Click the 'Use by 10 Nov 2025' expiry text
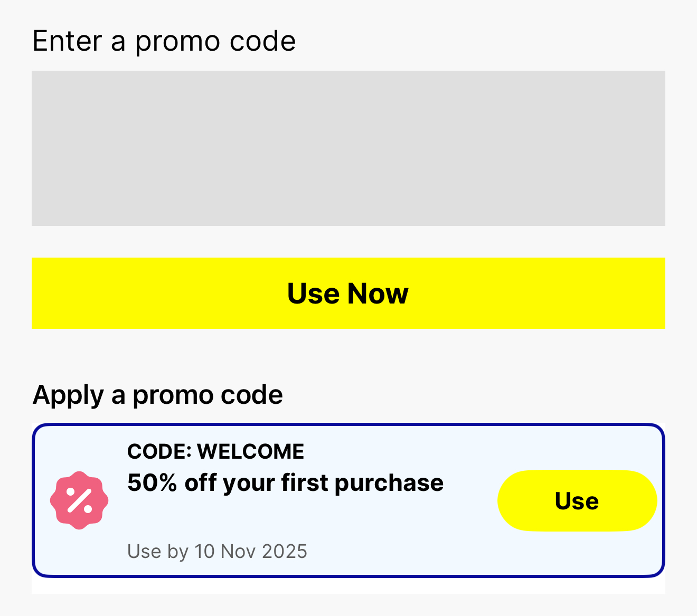Screen dimensions: 697x616 tap(217, 552)
